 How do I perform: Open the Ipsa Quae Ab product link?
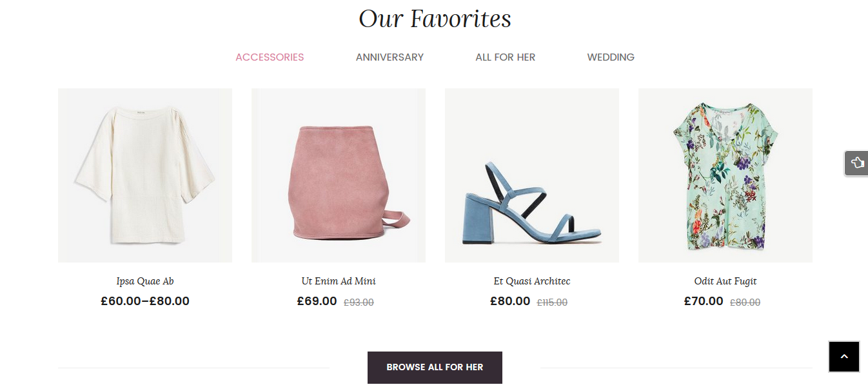click(x=145, y=281)
